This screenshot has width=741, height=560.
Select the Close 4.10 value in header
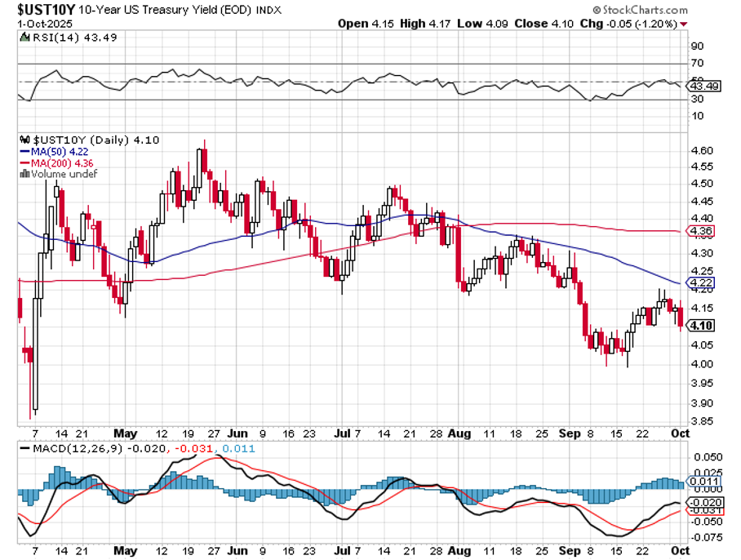point(530,24)
